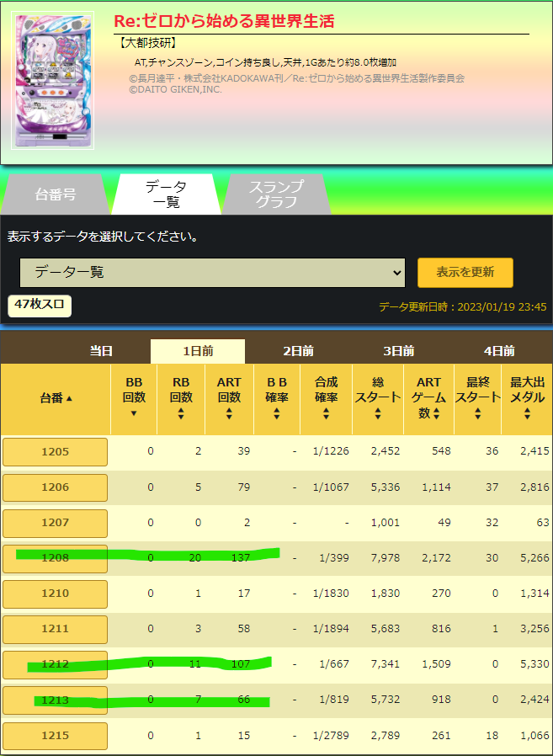The image size is (553, 756).
Task: Sort by 最終スタート column header
Action: 478,399
